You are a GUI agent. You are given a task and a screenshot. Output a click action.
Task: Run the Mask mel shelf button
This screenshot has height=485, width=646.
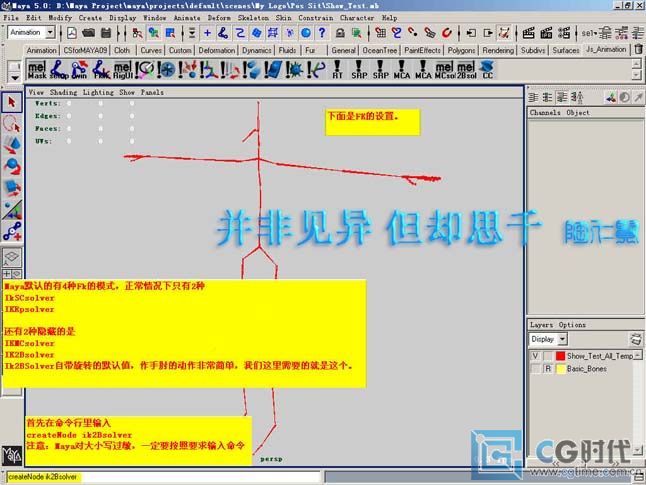[37, 70]
